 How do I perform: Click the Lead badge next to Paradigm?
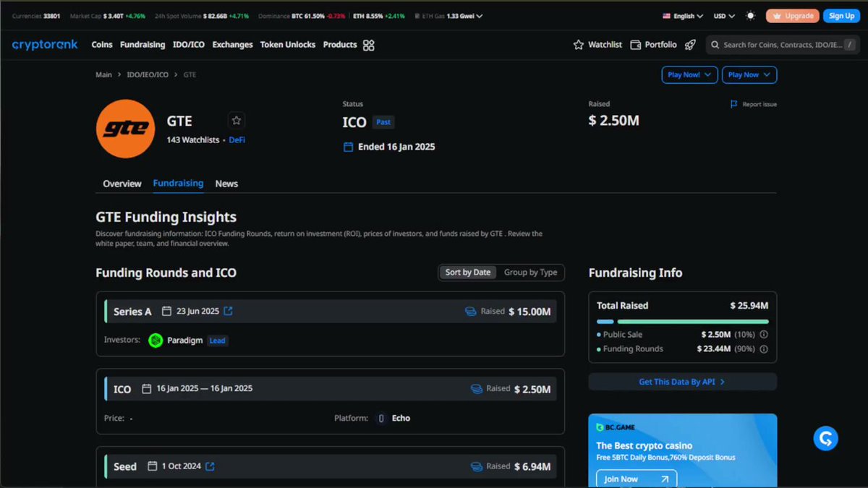click(x=218, y=341)
